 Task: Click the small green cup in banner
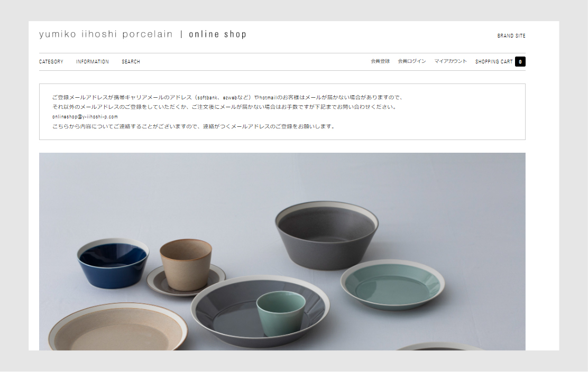[281, 313]
